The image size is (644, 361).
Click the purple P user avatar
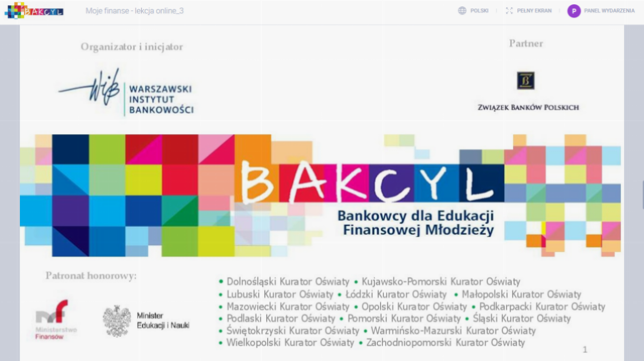click(574, 11)
